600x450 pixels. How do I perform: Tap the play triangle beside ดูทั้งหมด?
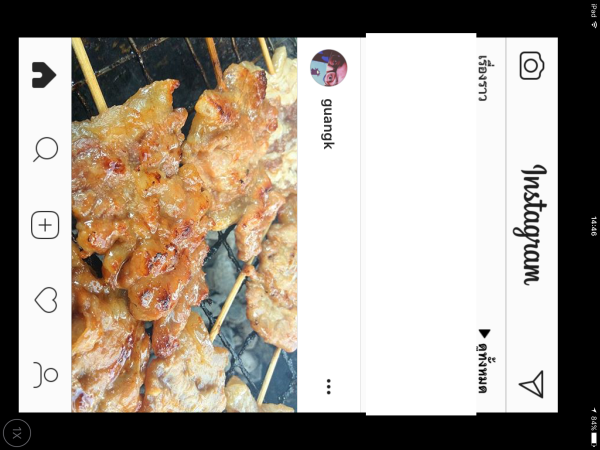[x=484, y=334]
